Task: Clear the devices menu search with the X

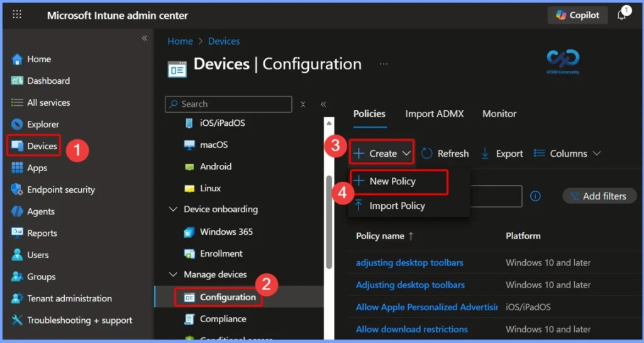Action: (x=303, y=104)
